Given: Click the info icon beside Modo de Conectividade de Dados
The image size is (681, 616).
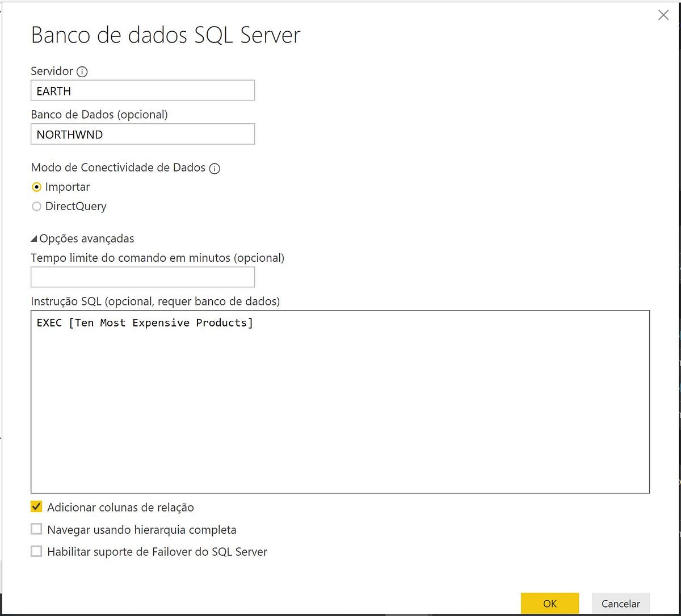Looking at the screenshot, I should point(215,168).
